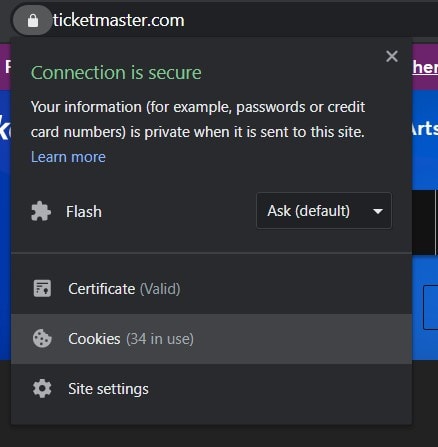Close the site information popup

pyautogui.click(x=392, y=56)
